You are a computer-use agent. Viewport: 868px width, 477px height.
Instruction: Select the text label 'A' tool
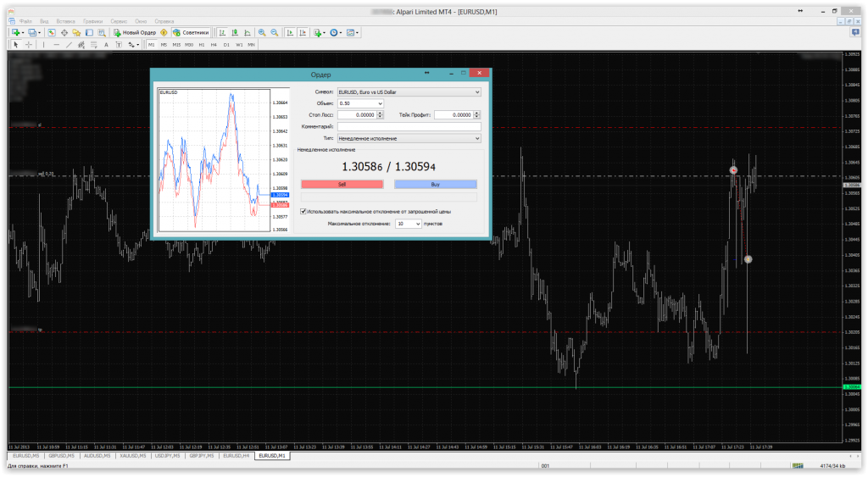[106, 44]
